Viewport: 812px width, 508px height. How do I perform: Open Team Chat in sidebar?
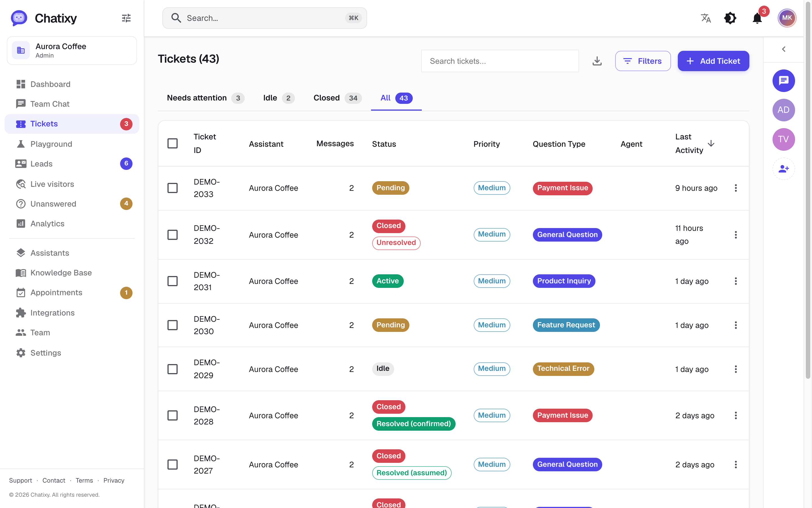tap(72, 104)
